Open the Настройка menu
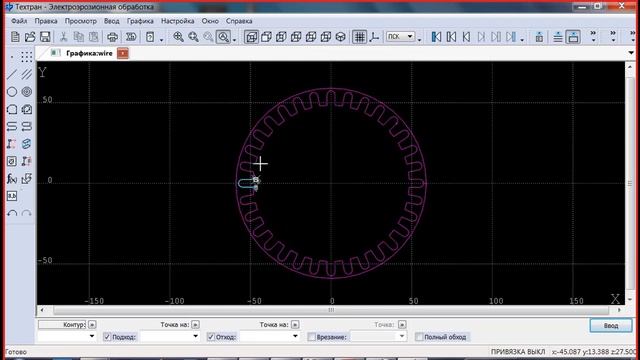The width and height of the screenshot is (640, 360). pyautogui.click(x=177, y=21)
